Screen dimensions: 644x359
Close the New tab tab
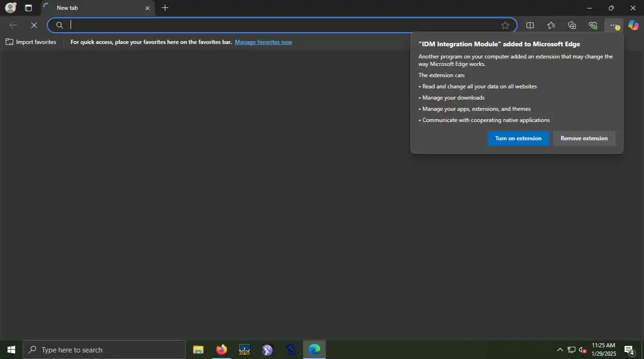point(147,8)
